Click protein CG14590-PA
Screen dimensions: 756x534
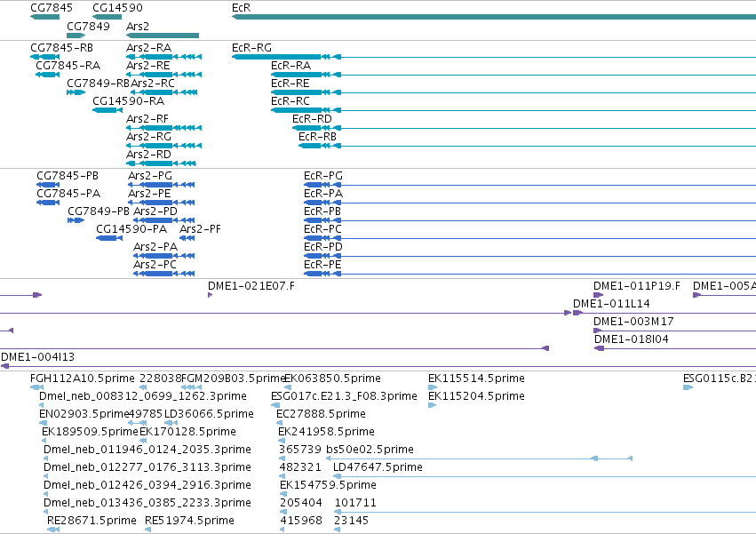(x=131, y=229)
